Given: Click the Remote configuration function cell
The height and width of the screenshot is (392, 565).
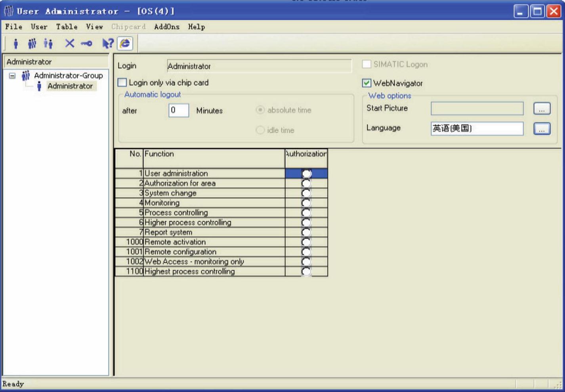Looking at the screenshot, I should pyautogui.click(x=214, y=252).
